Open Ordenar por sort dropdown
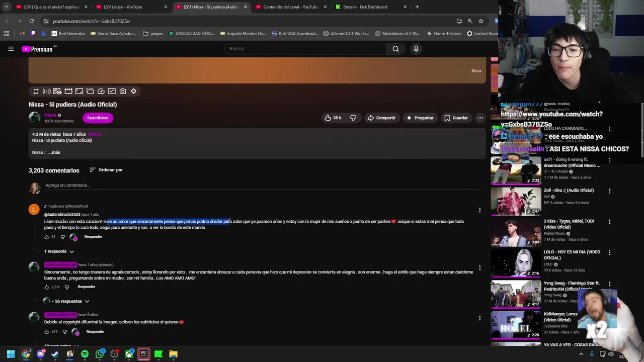The width and height of the screenshot is (644, 362). point(106,170)
